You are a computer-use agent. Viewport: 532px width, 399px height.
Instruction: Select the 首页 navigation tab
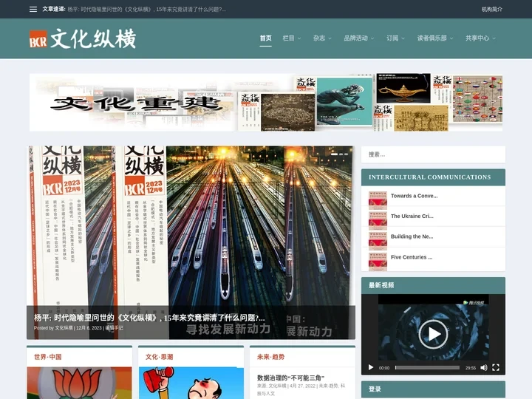266,38
